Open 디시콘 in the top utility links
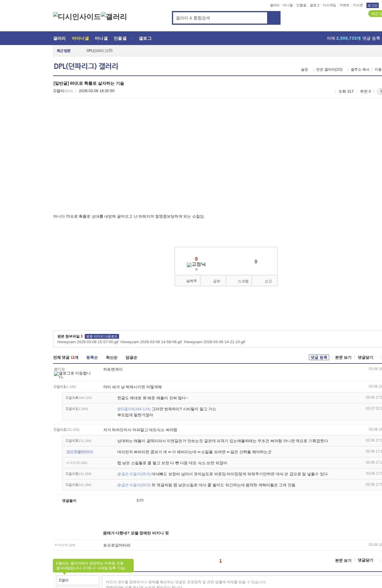 coord(358,5)
